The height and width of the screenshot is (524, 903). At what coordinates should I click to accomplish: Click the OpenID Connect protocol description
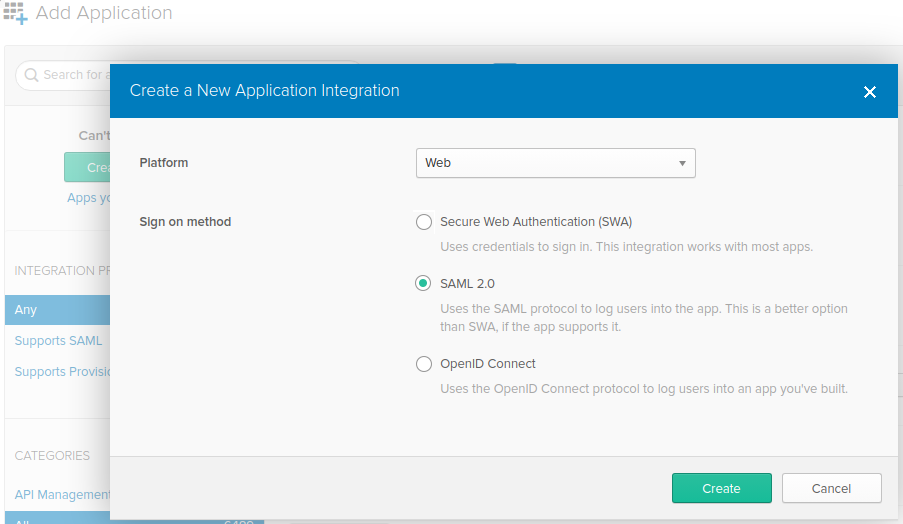(x=644, y=389)
